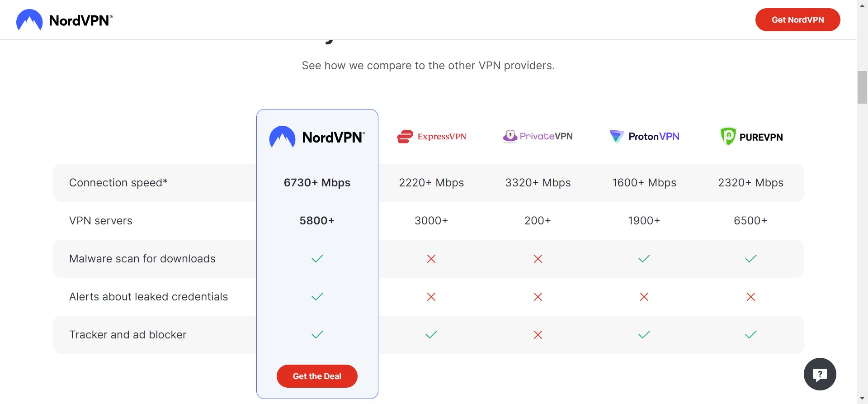Click NordVPN's malware scan green checkmark
The image size is (868, 404).
[317, 259]
